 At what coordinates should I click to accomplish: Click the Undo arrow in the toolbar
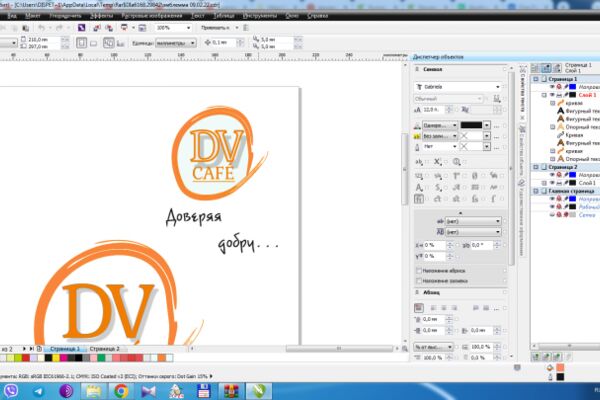tap(42, 28)
